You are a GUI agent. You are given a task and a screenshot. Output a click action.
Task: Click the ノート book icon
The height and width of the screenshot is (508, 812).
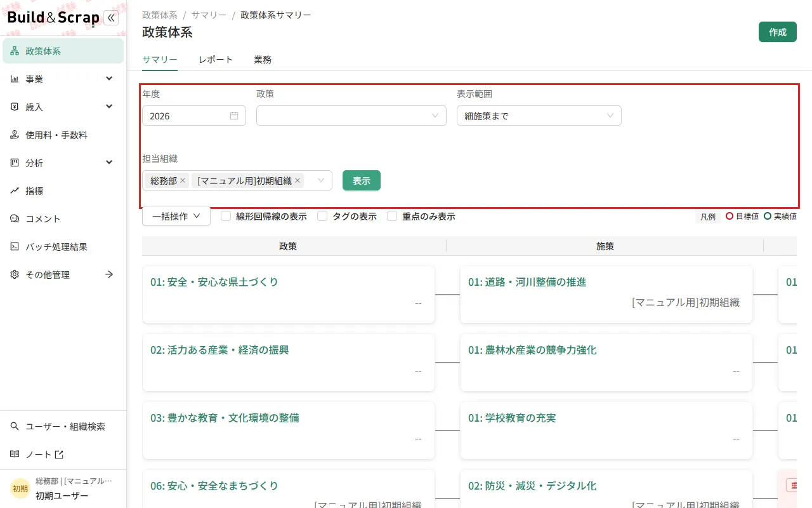(15, 455)
